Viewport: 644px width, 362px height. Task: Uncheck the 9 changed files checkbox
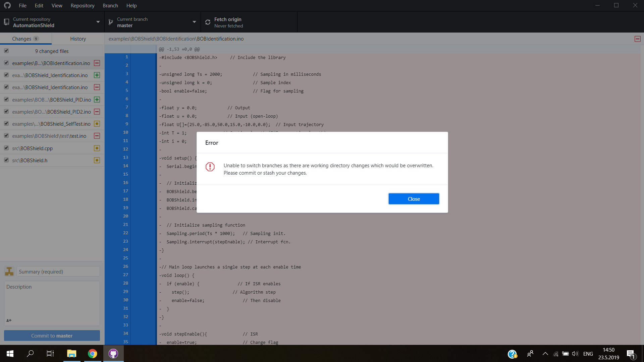(x=6, y=51)
